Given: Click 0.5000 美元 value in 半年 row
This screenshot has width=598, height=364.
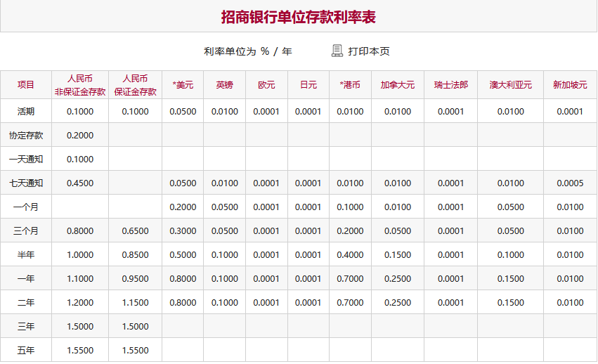Looking at the screenshot, I should [183, 255].
